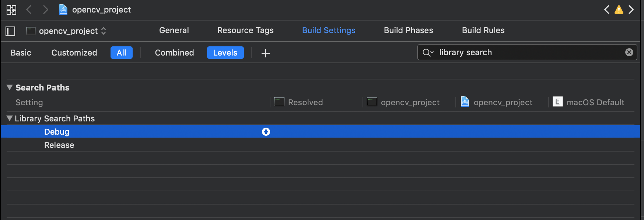The height and width of the screenshot is (220, 644).
Task: Open the related items grid menu
Action: [11, 10]
